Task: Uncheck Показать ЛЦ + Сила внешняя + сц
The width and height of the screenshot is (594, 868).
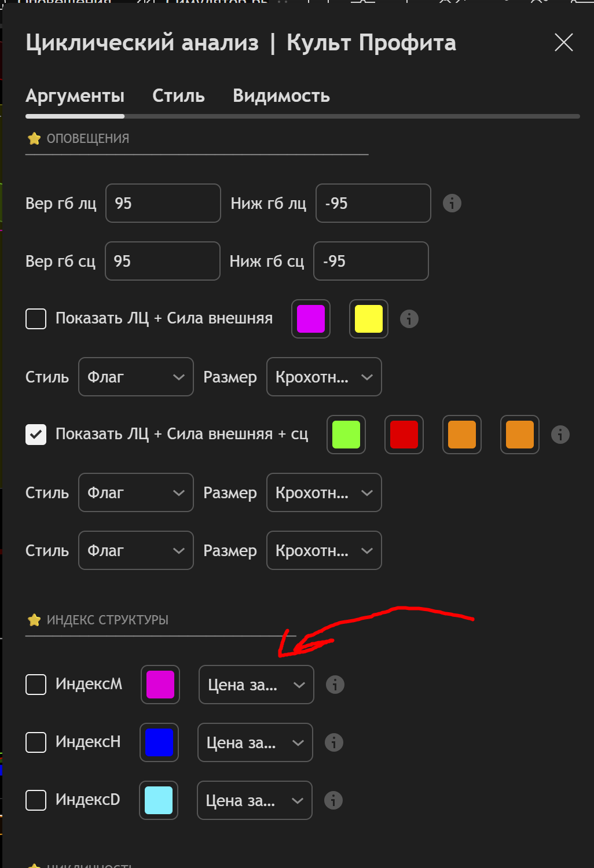Action: 36,435
